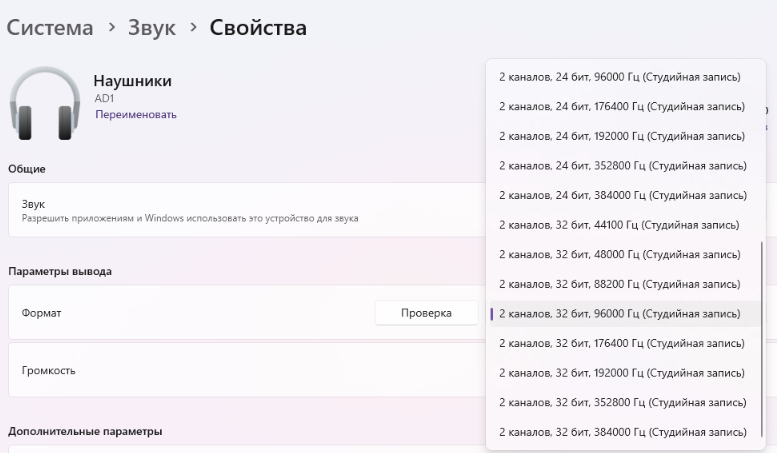This screenshot has width=777, height=453.
Task: Choose 2 каналов, 32 бит, 88200 Гц
Action: pyautogui.click(x=619, y=284)
